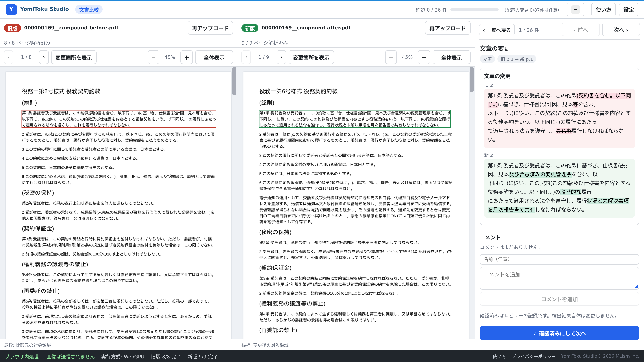
Task: Click the コメントを追加 comment text area
Action: 559,278
